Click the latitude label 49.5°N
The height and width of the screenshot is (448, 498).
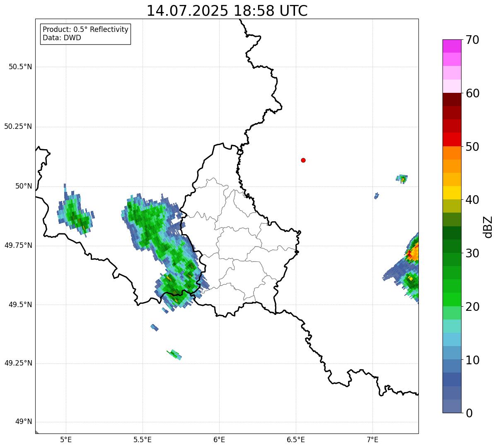(x=20, y=305)
